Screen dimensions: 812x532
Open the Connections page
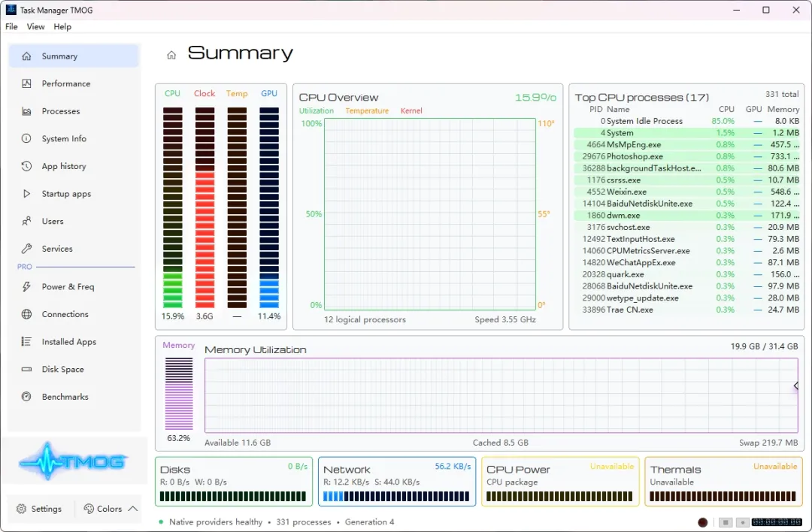74,314
